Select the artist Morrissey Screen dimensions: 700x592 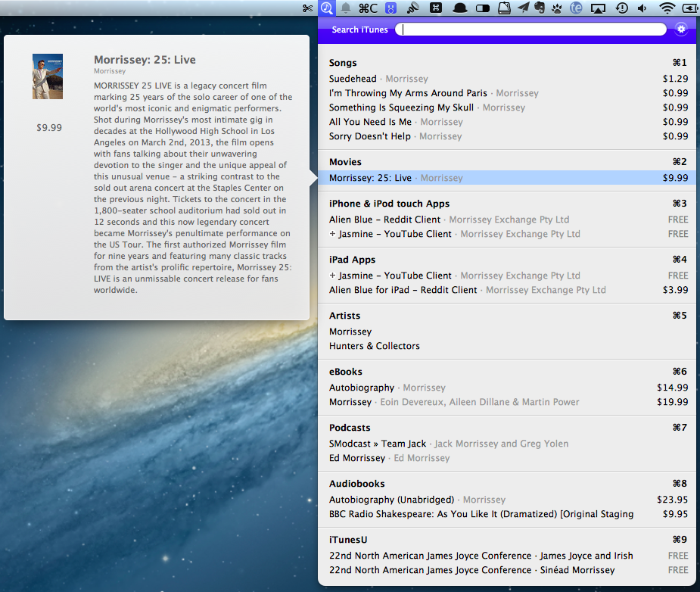pos(509,332)
